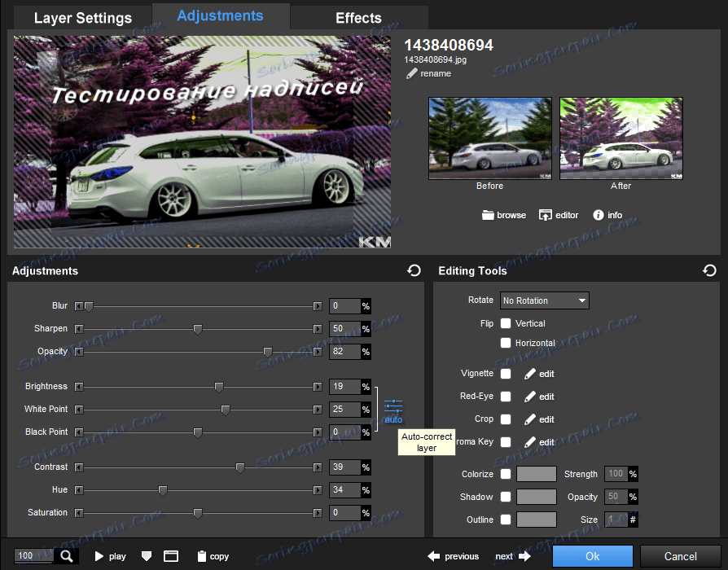
Task: Reset the Adjustments panel with the undo icon
Action: click(x=414, y=270)
